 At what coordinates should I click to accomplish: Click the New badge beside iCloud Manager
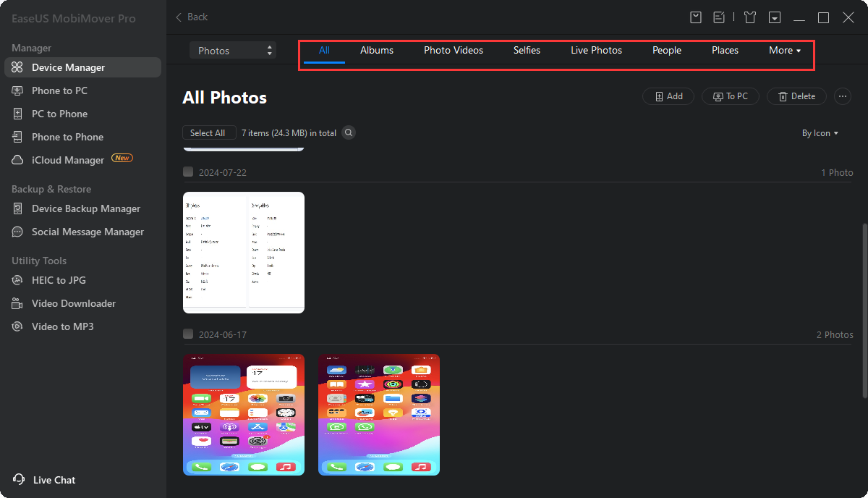point(122,158)
